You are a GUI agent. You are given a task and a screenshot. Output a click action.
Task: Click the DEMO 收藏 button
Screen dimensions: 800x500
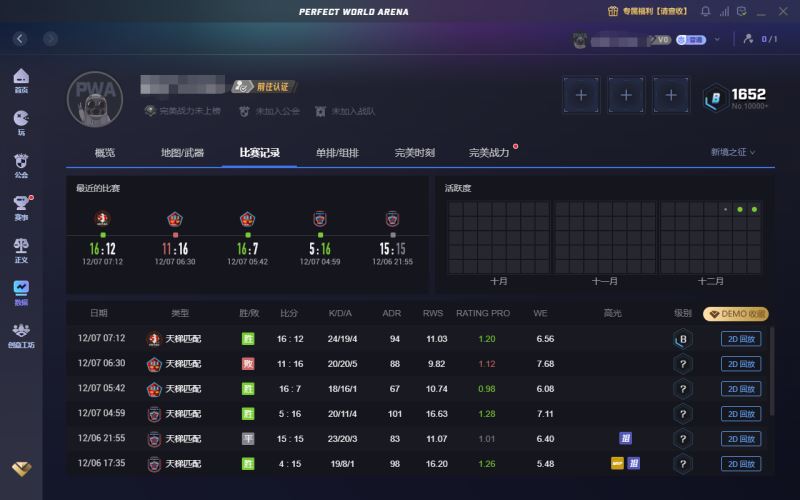point(736,314)
